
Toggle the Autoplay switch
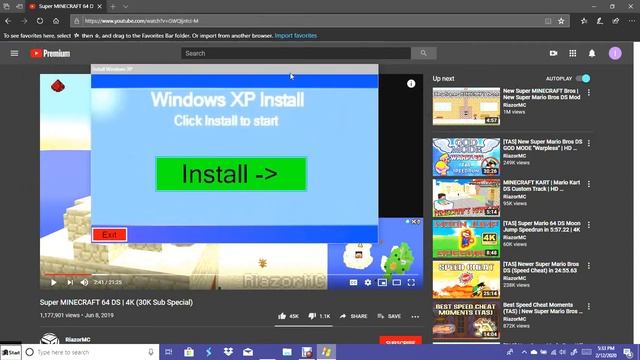point(583,78)
